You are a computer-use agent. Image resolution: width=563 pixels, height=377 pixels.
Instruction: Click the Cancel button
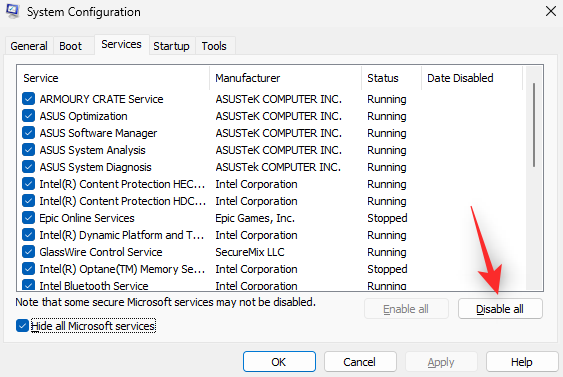point(360,362)
